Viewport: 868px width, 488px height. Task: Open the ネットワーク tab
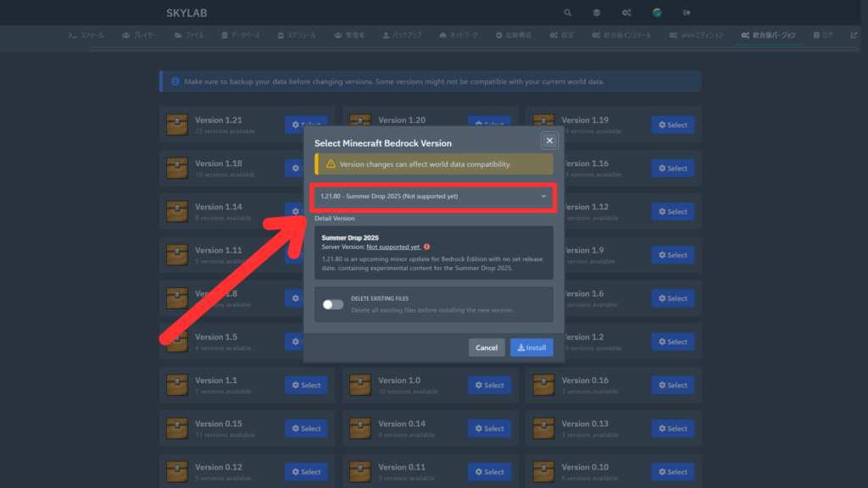[x=459, y=35]
